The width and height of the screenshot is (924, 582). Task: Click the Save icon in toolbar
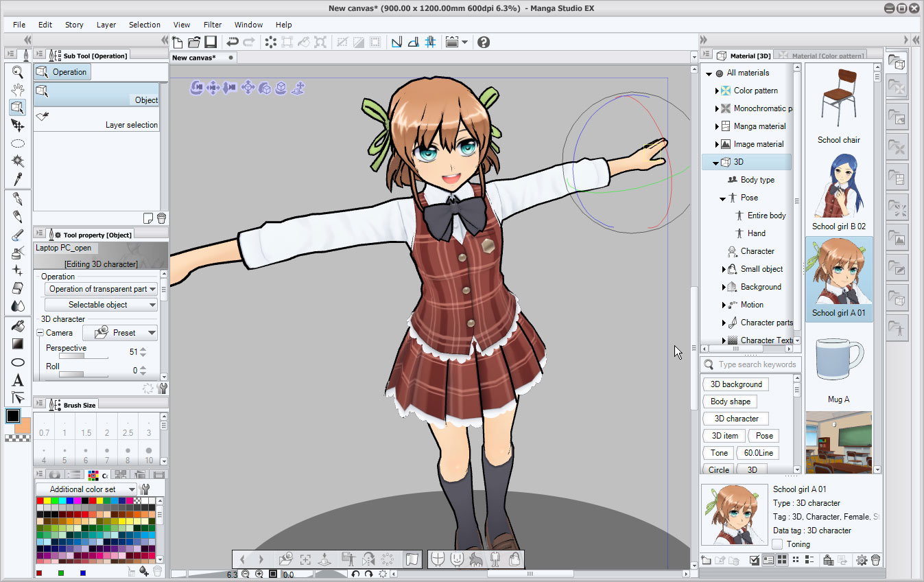click(x=211, y=42)
